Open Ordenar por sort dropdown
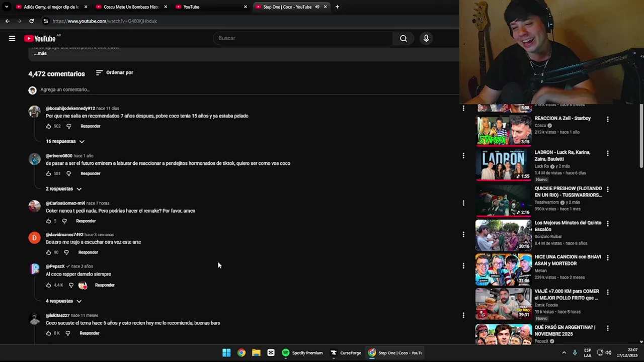 (x=114, y=72)
